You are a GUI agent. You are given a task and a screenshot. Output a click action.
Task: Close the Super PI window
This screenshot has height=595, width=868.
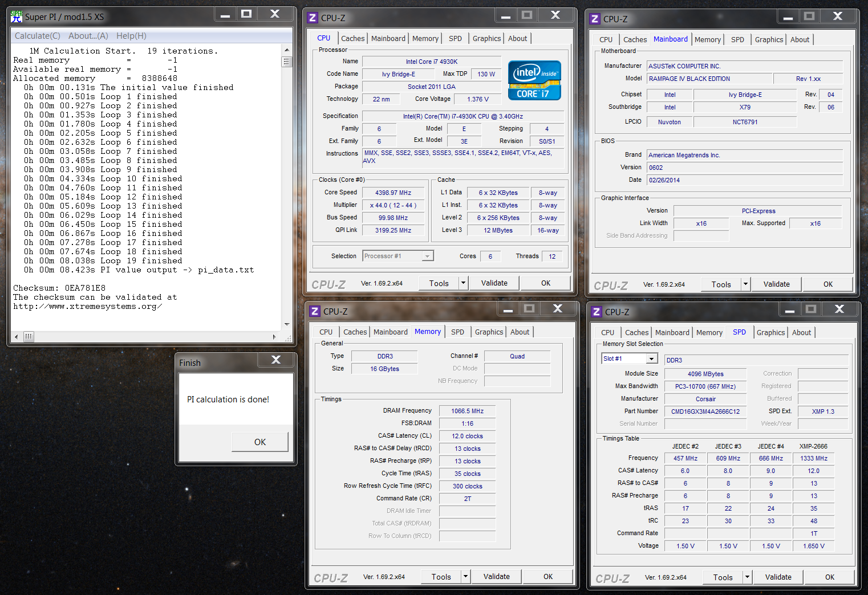pos(275,14)
